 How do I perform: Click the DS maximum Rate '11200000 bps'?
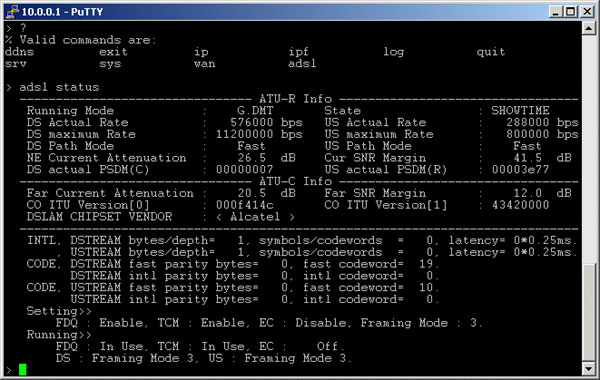point(259,134)
